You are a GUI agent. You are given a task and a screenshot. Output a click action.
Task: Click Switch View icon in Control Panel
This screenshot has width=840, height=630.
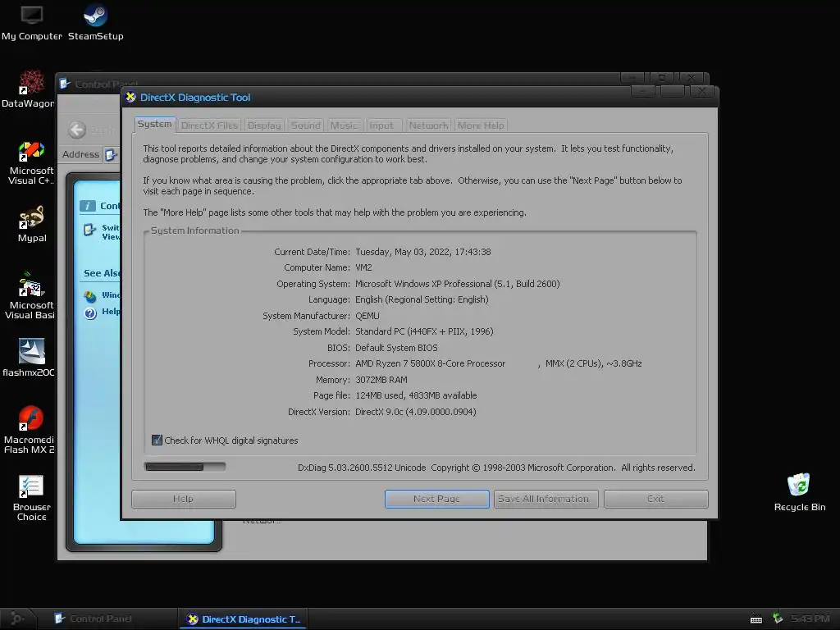(x=90, y=230)
